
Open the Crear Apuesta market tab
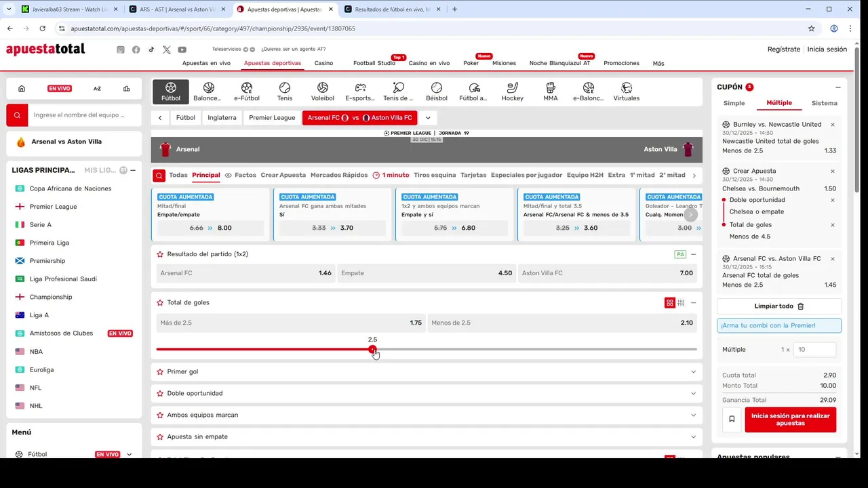[x=283, y=175]
